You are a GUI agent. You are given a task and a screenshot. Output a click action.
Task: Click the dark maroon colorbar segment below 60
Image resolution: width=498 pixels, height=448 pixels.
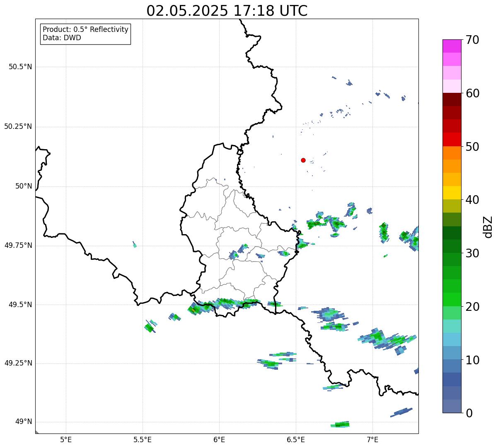click(452, 99)
